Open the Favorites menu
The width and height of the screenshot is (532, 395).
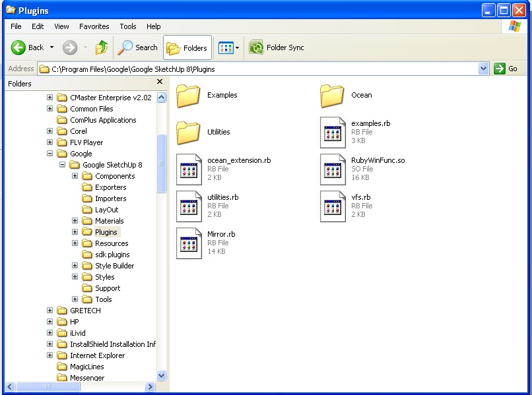[x=94, y=26]
